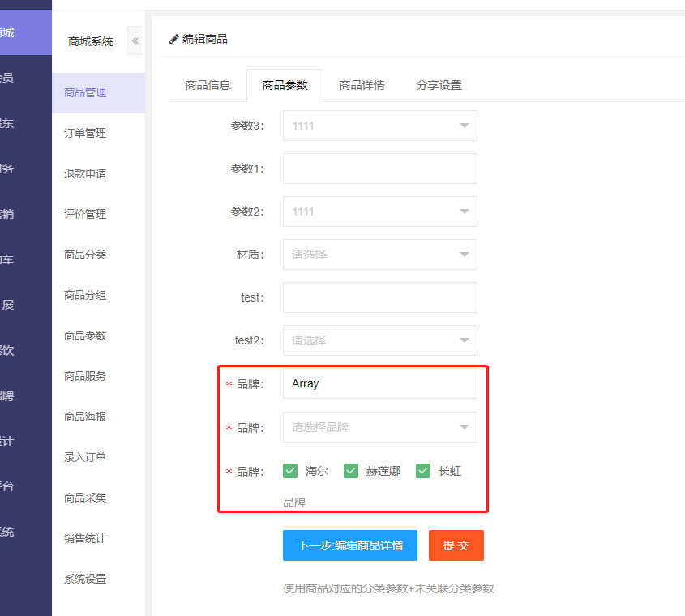Uncheck the 长虹 brand checkbox
This screenshot has height=616, width=685.
tap(423, 471)
